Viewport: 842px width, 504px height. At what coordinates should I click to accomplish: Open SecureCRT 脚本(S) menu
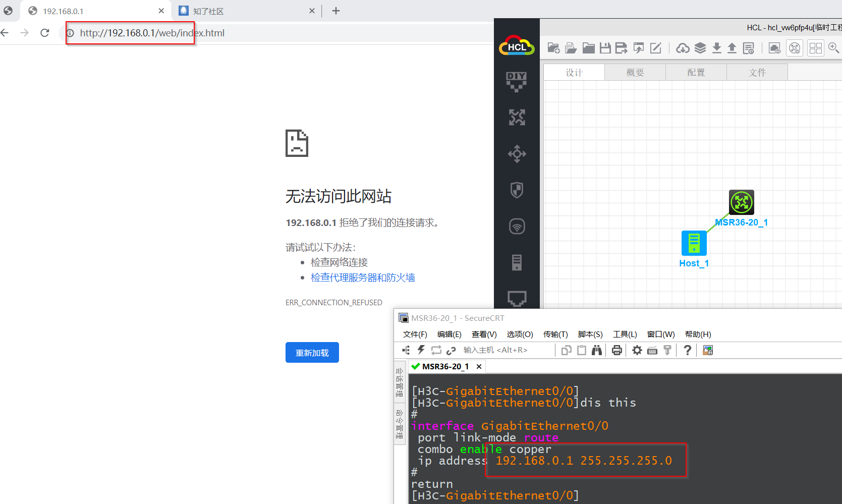coord(590,334)
